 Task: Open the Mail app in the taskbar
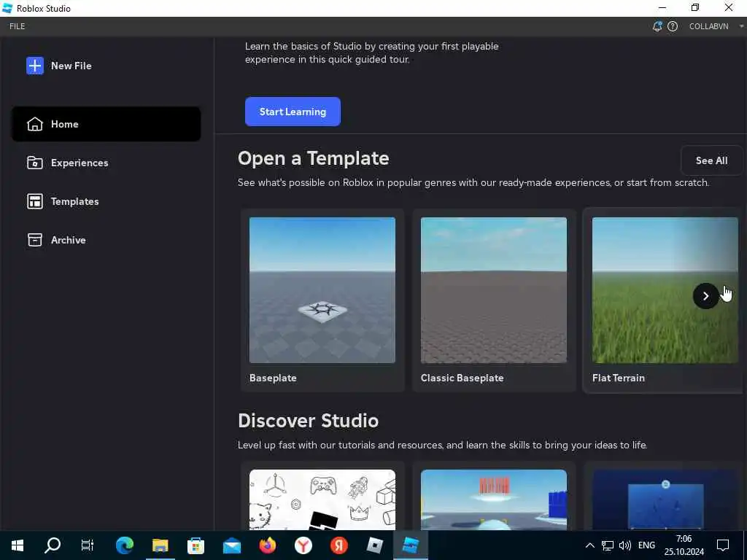[231, 545]
